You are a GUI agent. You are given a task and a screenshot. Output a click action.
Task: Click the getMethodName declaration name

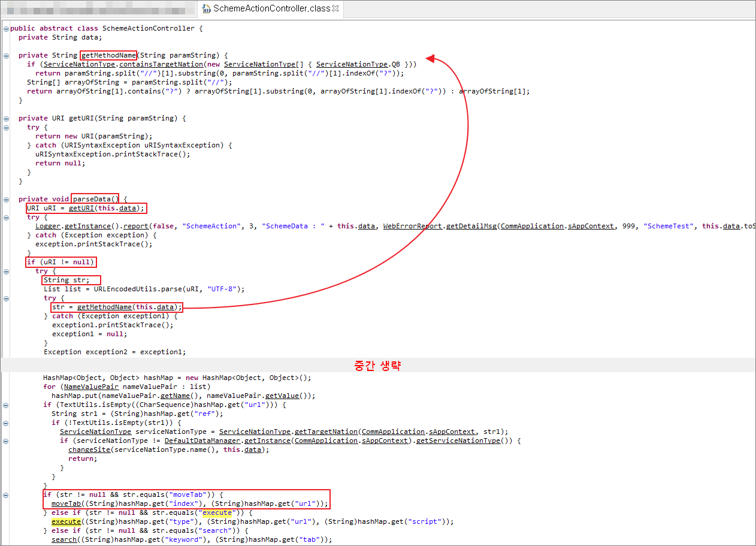108,55
